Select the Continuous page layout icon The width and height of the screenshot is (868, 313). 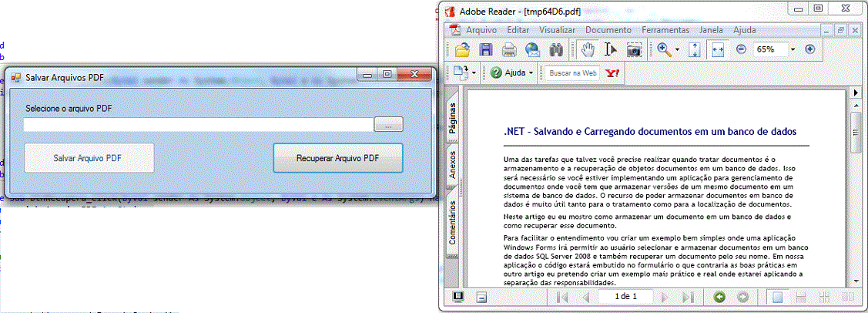coord(800,298)
